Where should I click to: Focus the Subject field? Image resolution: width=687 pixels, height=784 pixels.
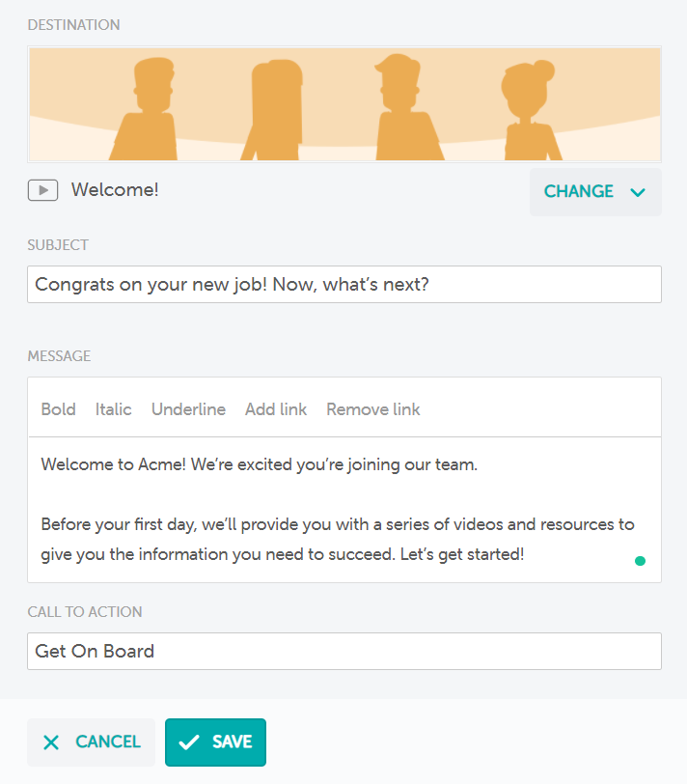click(343, 285)
